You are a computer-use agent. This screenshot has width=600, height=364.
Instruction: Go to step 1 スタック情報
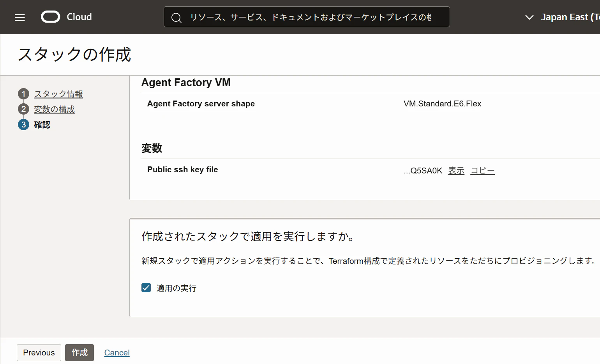click(58, 94)
